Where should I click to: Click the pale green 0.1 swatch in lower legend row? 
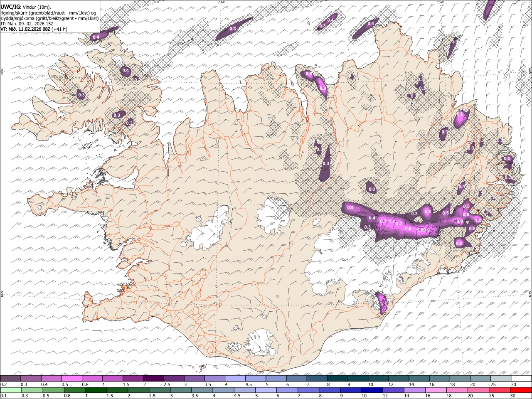pos(11,390)
